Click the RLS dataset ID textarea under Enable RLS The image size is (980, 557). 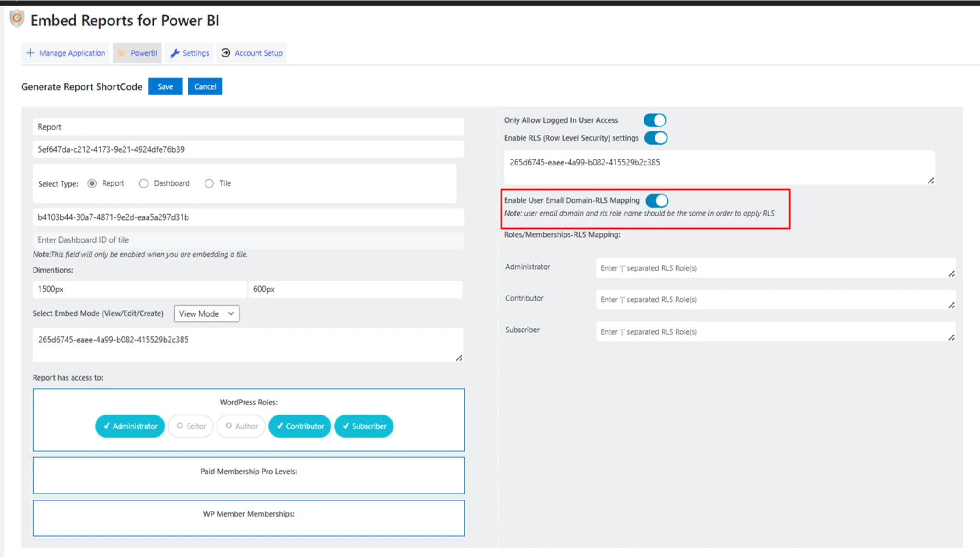click(x=719, y=167)
